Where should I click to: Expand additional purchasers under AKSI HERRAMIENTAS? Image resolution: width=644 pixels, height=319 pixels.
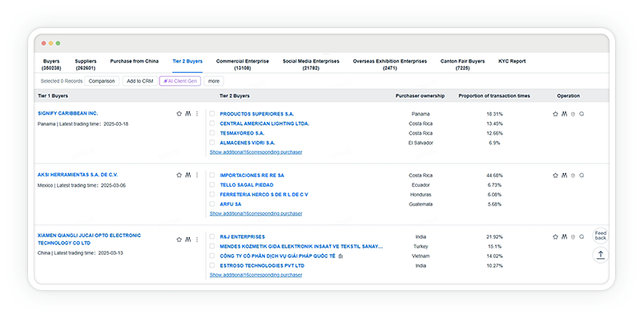coord(256,213)
